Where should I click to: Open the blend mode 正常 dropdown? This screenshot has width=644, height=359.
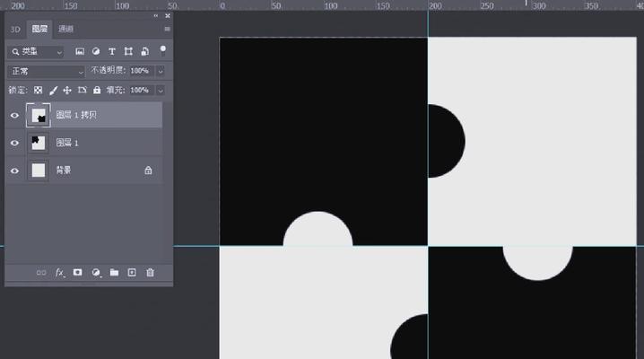[x=46, y=71]
